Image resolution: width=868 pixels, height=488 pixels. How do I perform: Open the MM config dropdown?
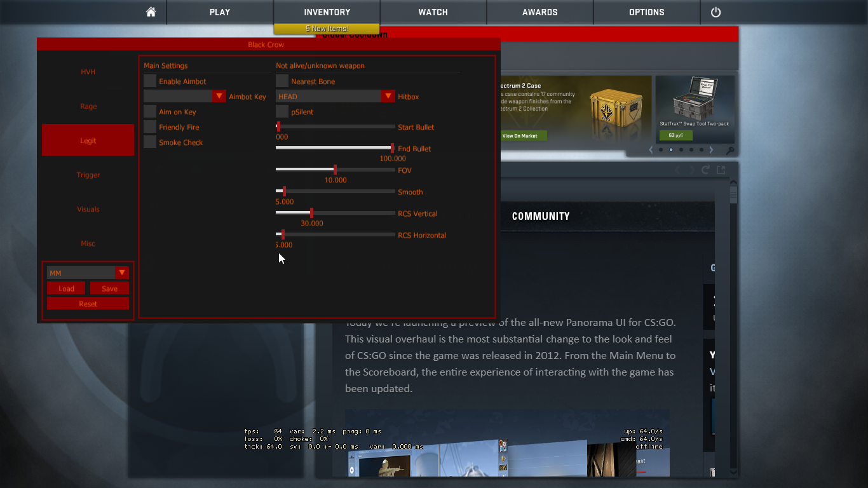[122, 273]
